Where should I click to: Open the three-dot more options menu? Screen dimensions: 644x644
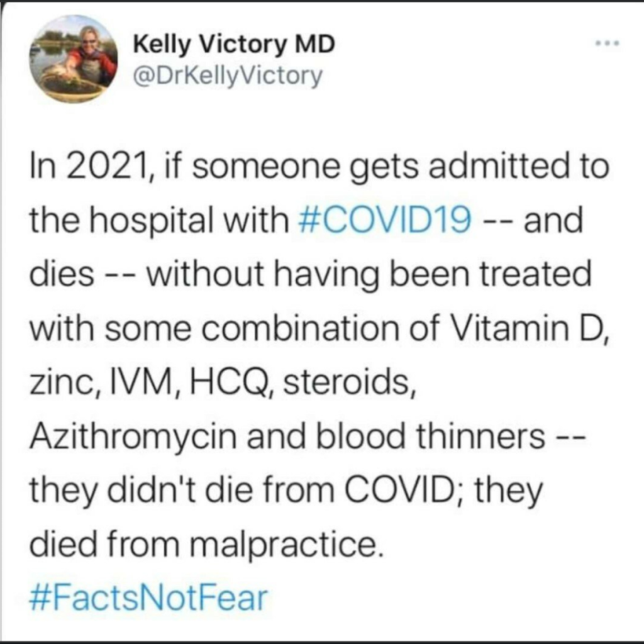pos(607,43)
